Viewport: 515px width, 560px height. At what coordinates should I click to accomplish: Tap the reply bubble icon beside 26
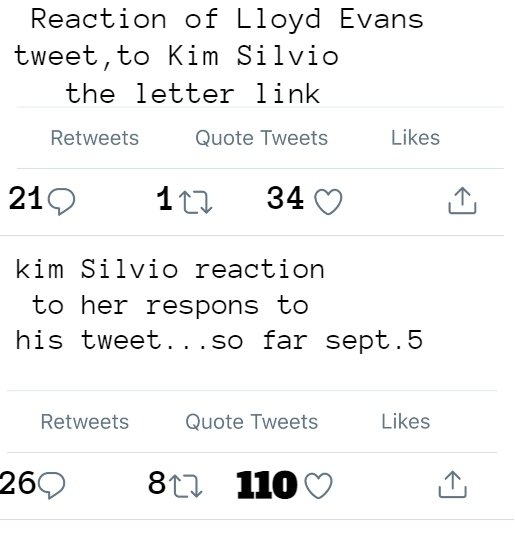[x=51, y=485]
